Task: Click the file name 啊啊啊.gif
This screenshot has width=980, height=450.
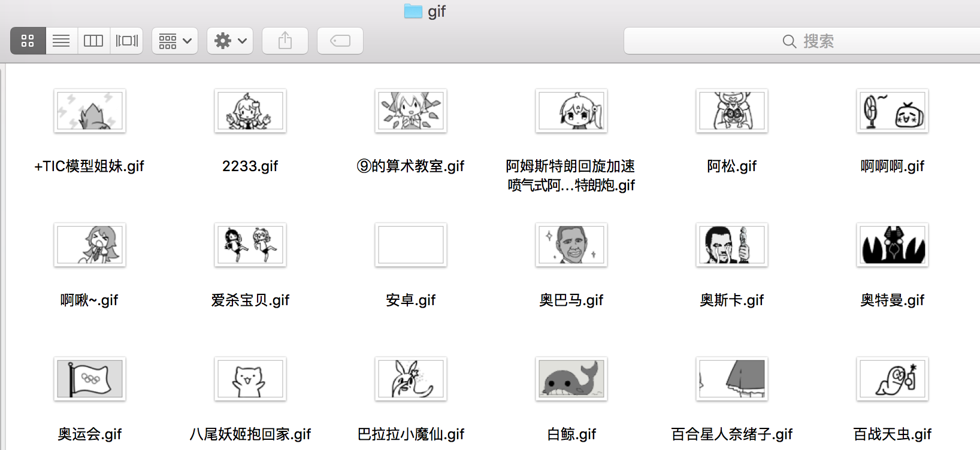Action: 893,166
